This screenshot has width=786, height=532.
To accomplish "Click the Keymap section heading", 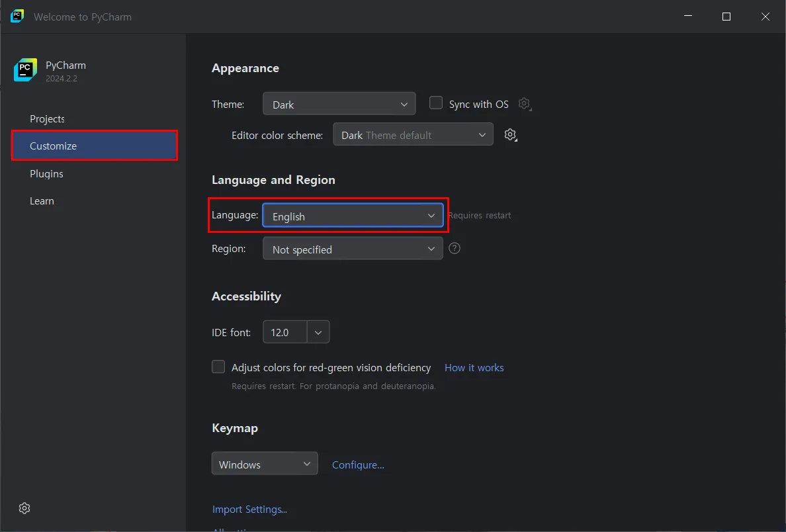I will pyautogui.click(x=235, y=427).
